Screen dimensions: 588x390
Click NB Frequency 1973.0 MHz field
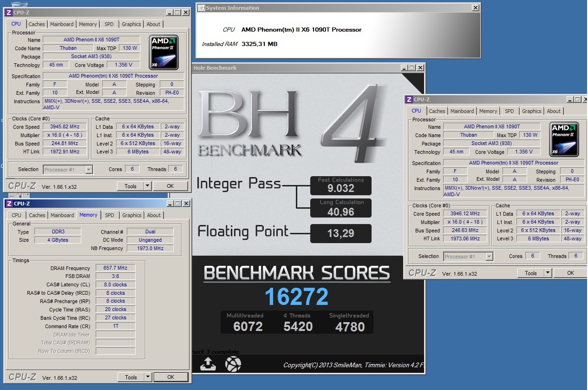point(150,248)
